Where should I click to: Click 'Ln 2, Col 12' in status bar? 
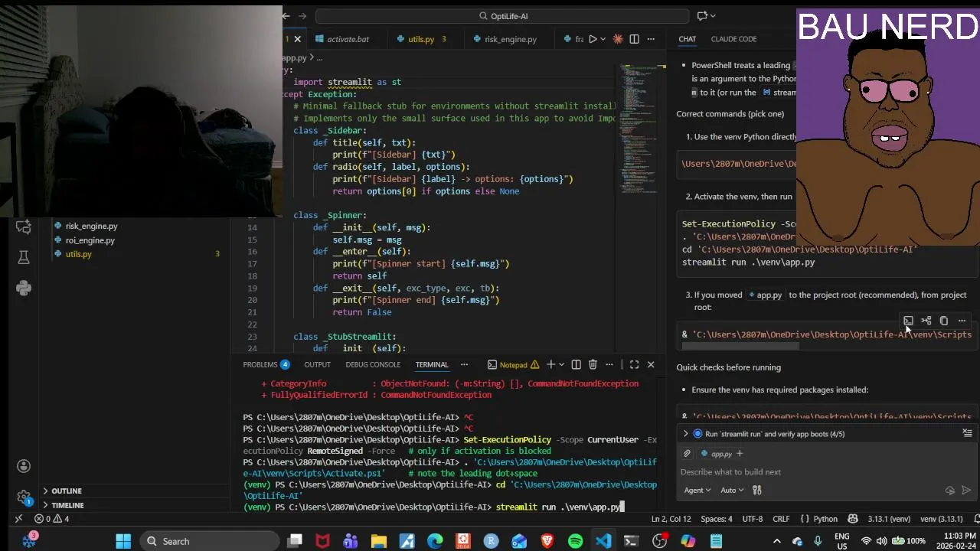[x=671, y=519]
